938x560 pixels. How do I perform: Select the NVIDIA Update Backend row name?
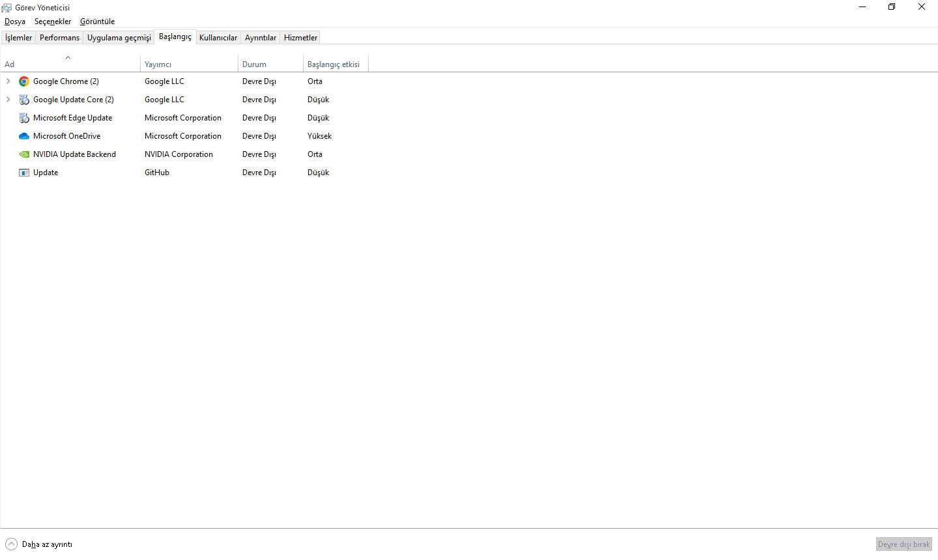[74, 154]
